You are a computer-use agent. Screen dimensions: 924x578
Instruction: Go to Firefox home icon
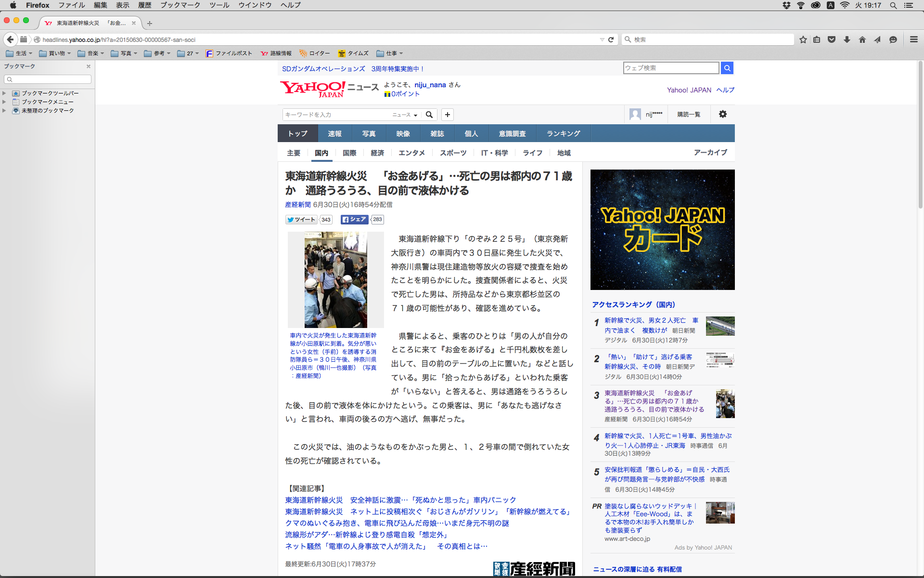(862, 39)
